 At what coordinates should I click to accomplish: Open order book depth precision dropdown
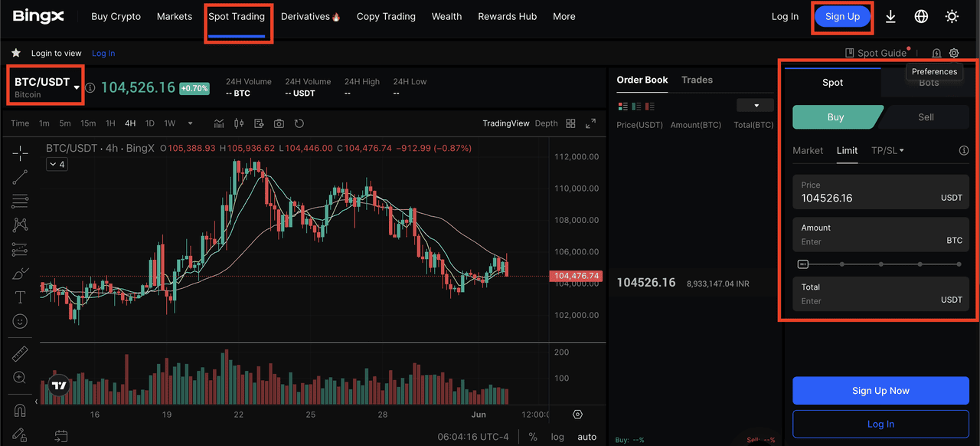[755, 106]
